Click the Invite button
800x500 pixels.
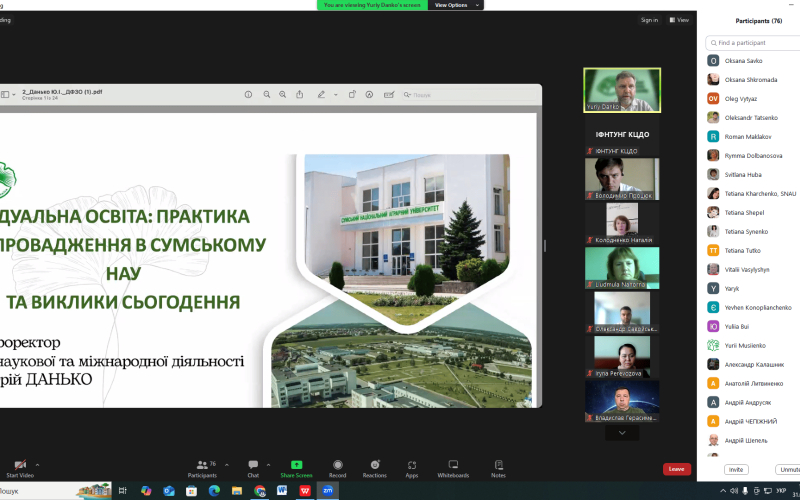736,469
